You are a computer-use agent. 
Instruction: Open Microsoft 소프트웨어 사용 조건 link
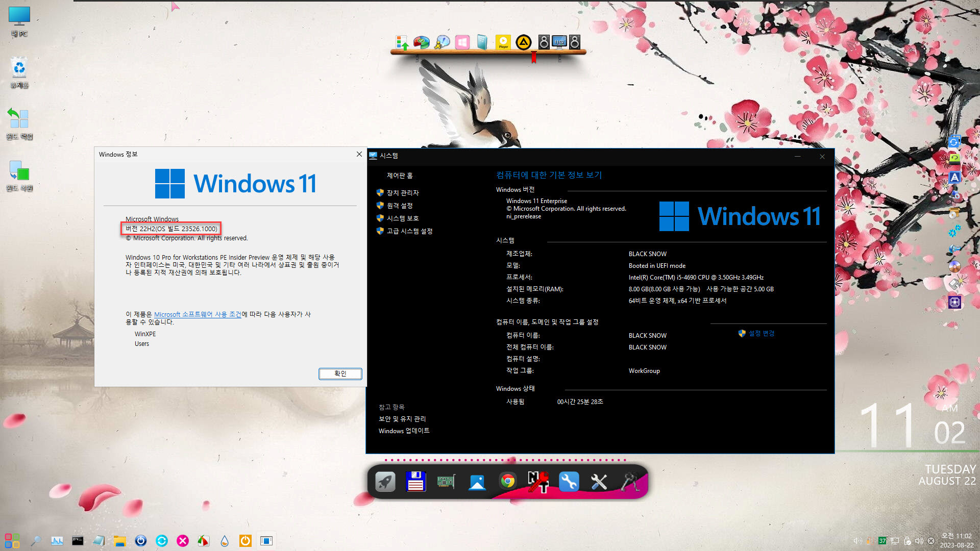pos(198,314)
